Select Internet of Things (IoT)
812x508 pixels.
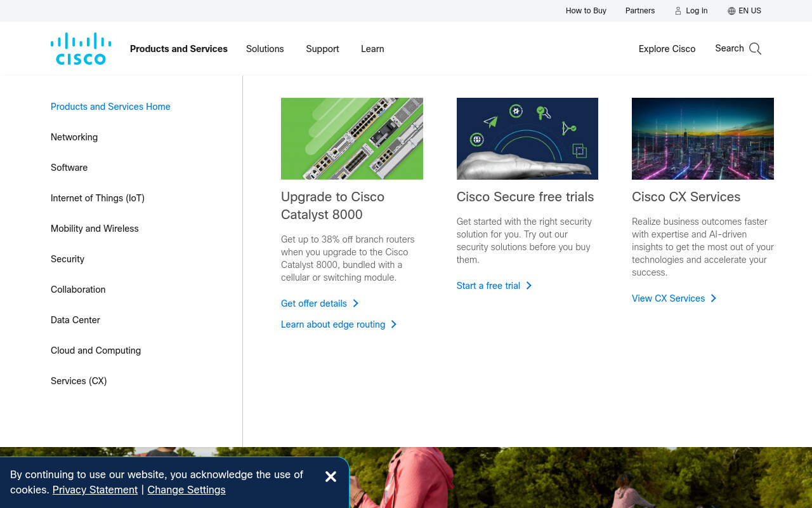click(x=98, y=198)
